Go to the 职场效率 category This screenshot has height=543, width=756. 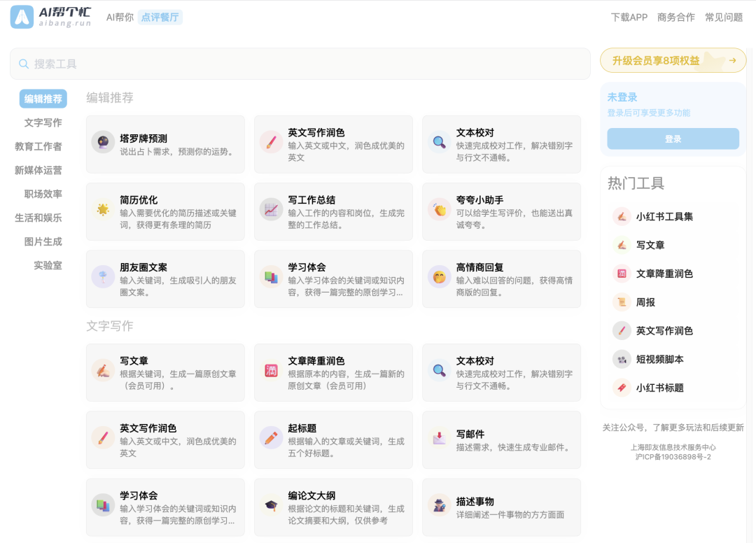[x=43, y=194]
